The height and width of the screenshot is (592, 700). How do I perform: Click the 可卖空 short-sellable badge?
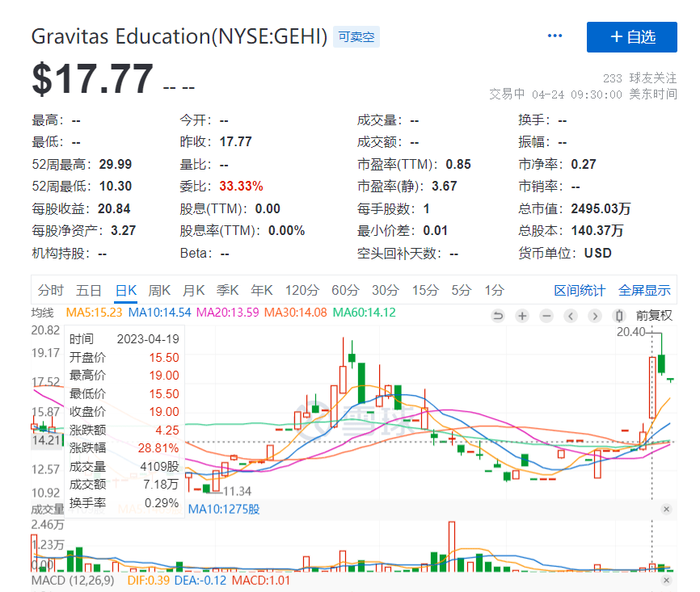356,36
